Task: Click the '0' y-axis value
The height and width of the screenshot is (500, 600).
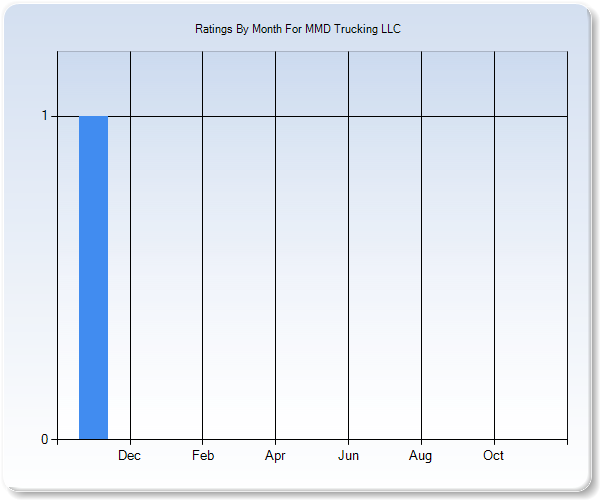Action: tap(45, 440)
